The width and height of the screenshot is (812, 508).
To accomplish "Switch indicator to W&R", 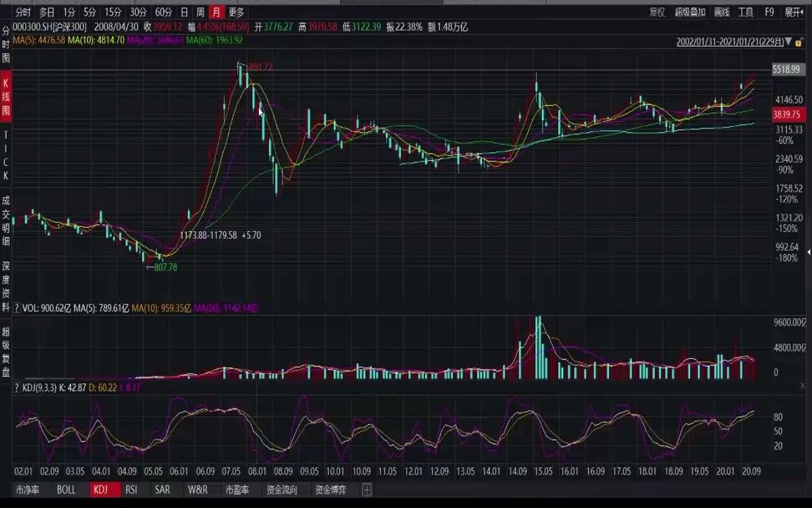I will [197, 490].
